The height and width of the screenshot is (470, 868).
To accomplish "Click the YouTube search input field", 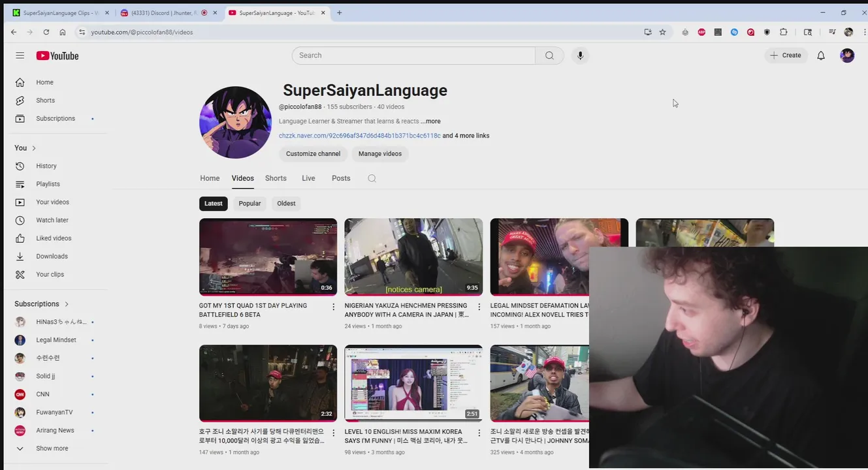I will 414,55.
